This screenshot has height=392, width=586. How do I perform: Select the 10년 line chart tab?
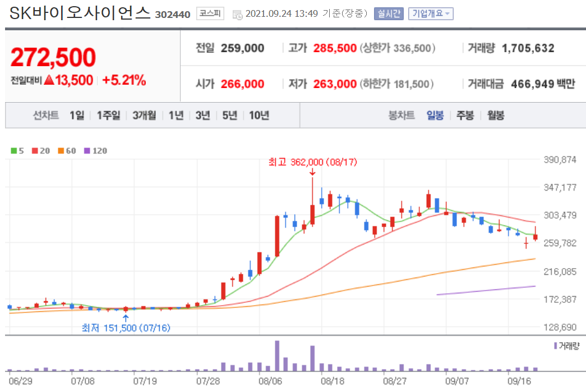[x=259, y=115]
